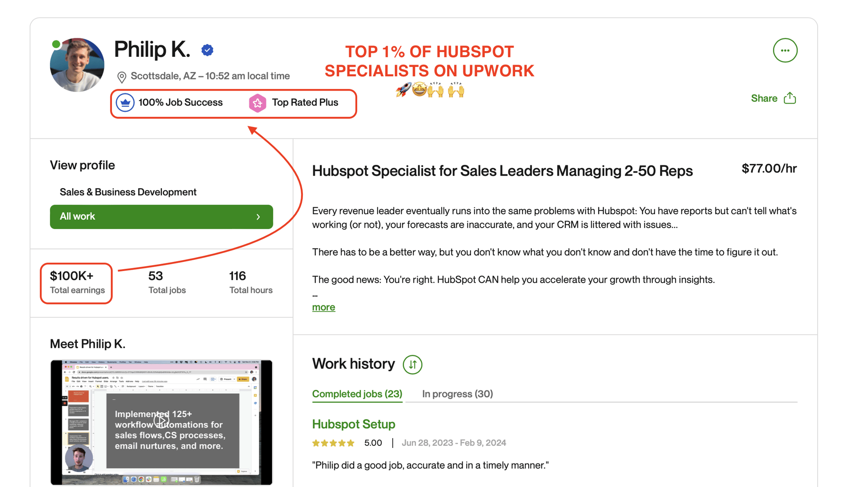The width and height of the screenshot is (868, 487).
Task: Click the All work green button
Action: tap(161, 216)
